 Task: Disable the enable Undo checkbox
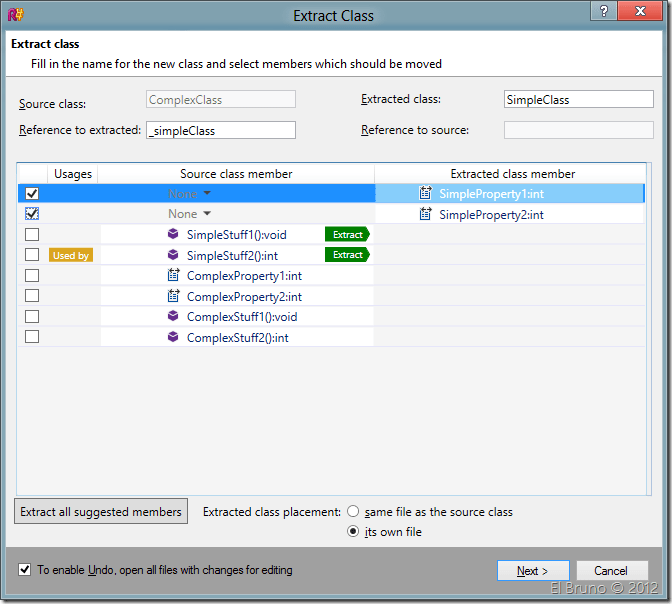click(x=25, y=570)
